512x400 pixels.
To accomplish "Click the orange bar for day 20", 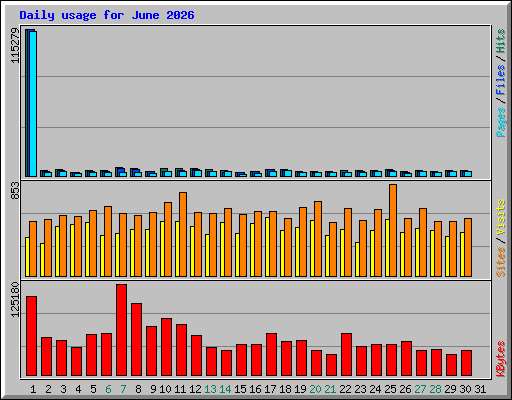I will 318,239.
